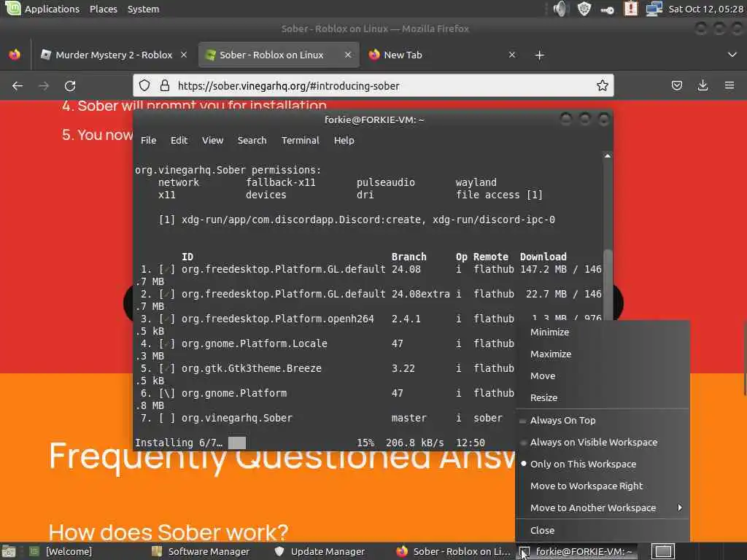
Task: Go back with the Firefox back arrow
Action: (x=18, y=86)
